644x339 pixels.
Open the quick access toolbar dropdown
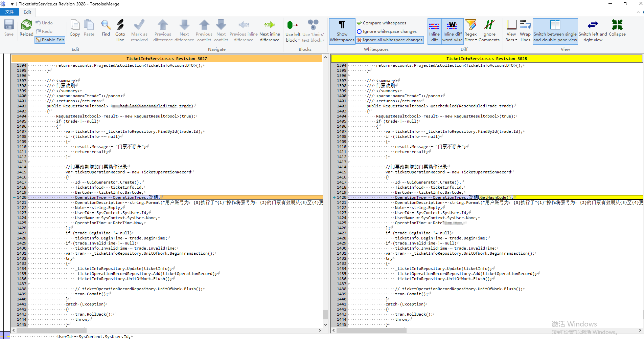coord(12,4)
